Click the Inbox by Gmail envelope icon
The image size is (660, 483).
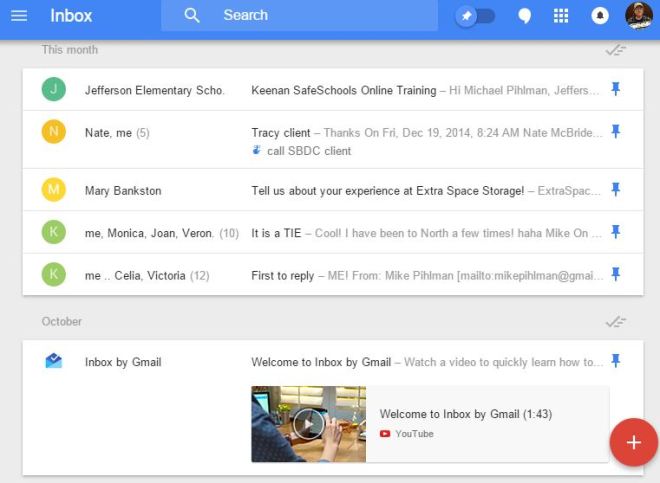pyautogui.click(x=53, y=361)
